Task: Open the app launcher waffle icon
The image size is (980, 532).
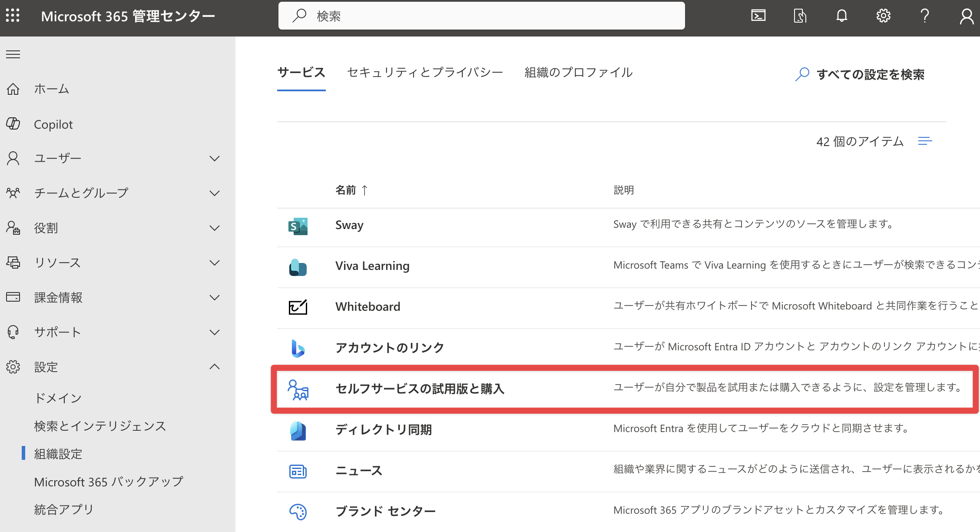Action: pos(13,16)
